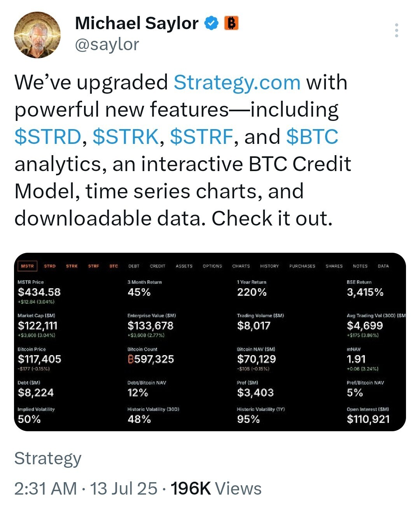View the 196K Views count

coord(216,489)
